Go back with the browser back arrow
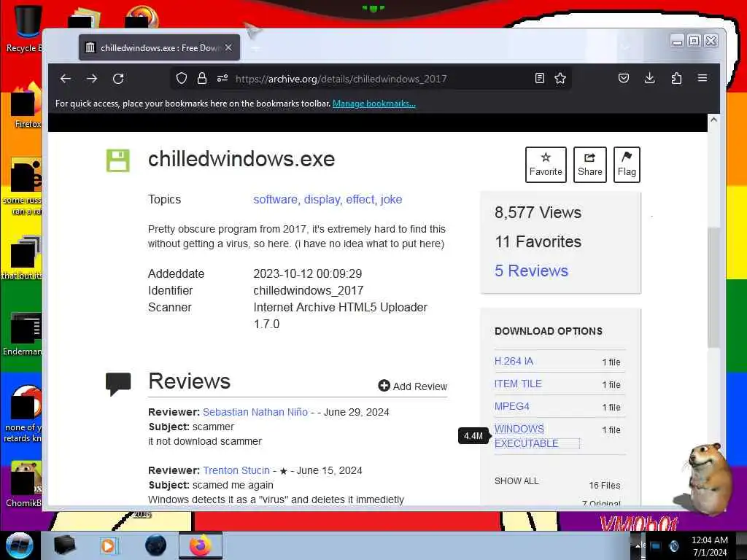The image size is (747, 560). (66, 79)
